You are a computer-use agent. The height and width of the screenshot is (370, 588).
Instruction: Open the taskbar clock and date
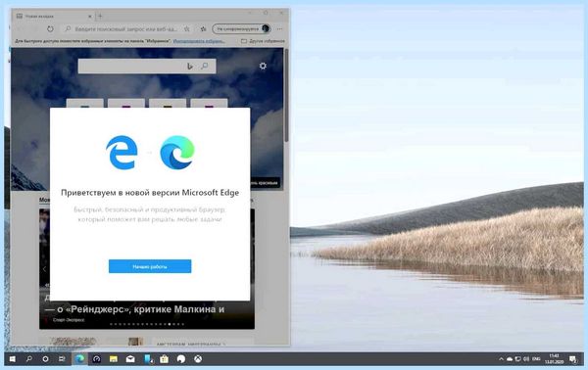point(555,359)
